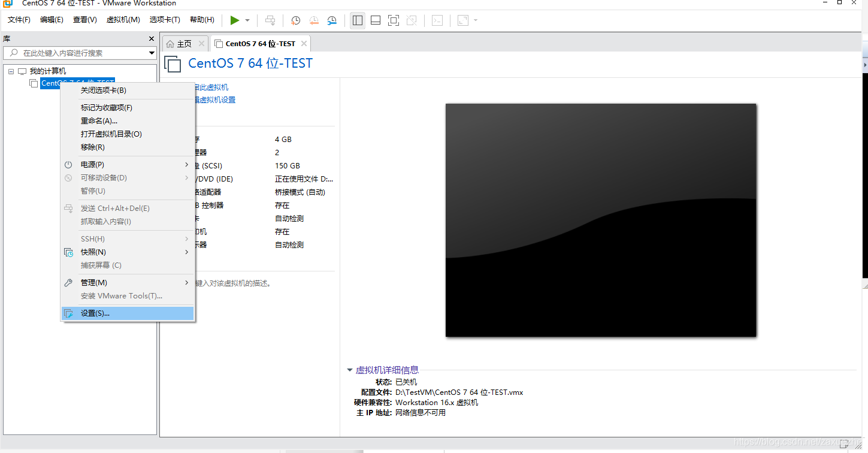
Task: Open the snapshot manager wrench-clock icon
Action: (332, 20)
